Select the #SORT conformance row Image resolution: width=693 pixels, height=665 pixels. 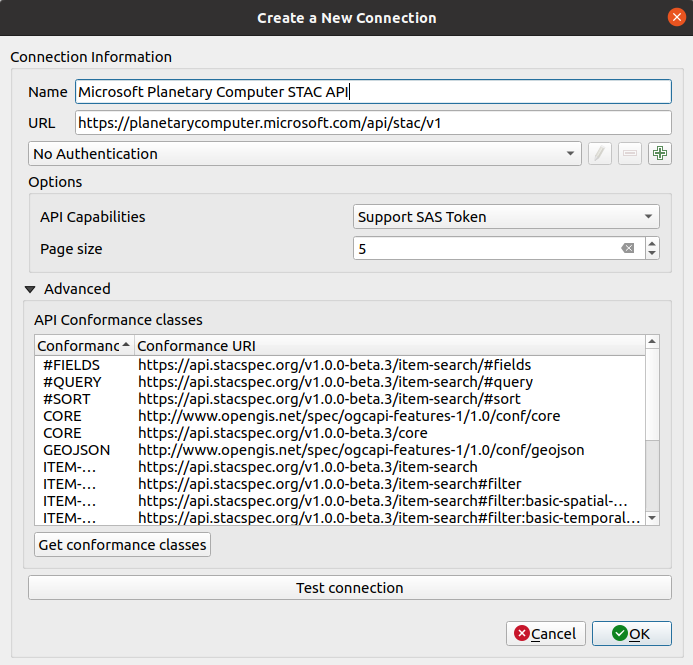340,399
